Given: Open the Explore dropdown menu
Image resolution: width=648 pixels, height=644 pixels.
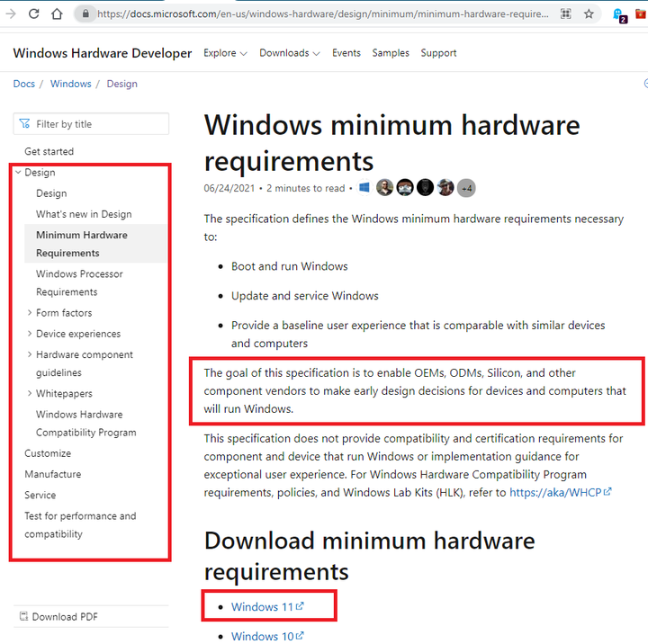Looking at the screenshot, I should point(225,53).
